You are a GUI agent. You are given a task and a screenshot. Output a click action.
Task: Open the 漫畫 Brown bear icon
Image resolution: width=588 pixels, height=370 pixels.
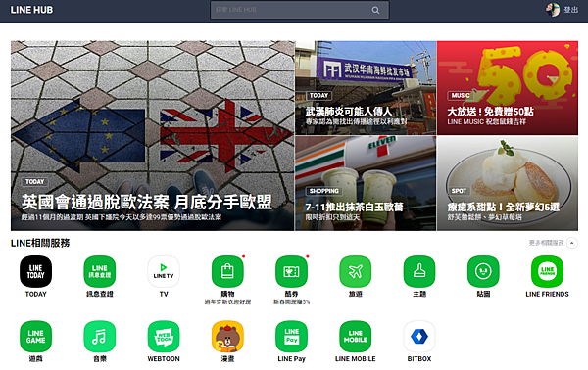(227, 337)
